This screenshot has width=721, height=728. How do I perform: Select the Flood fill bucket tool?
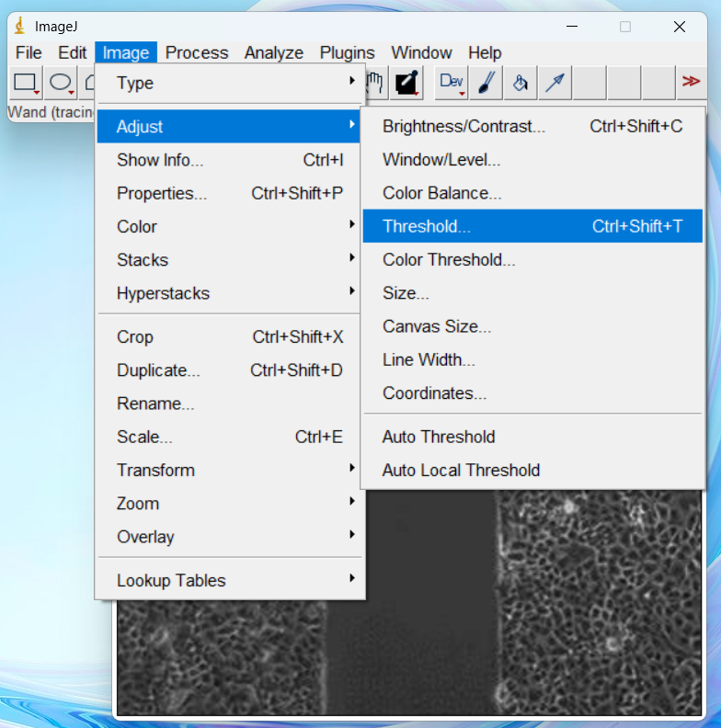click(x=521, y=83)
